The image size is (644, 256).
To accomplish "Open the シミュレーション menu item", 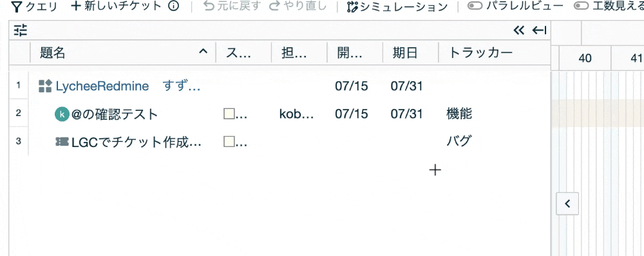I will 397,6.
